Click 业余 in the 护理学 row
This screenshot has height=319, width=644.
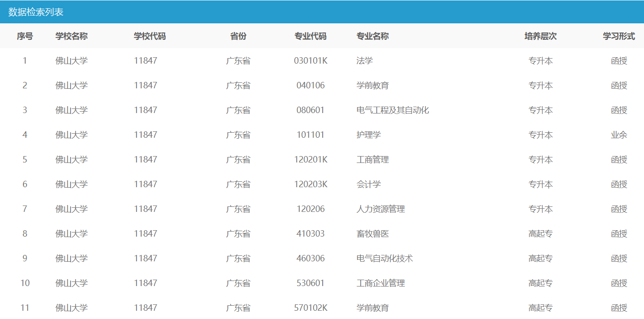pyautogui.click(x=619, y=135)
